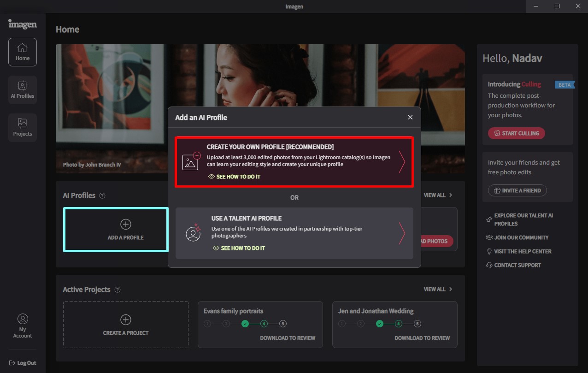Open AI Profiles in the sidebar
This screenshot has width=588, height=373.
pos(22,90)
